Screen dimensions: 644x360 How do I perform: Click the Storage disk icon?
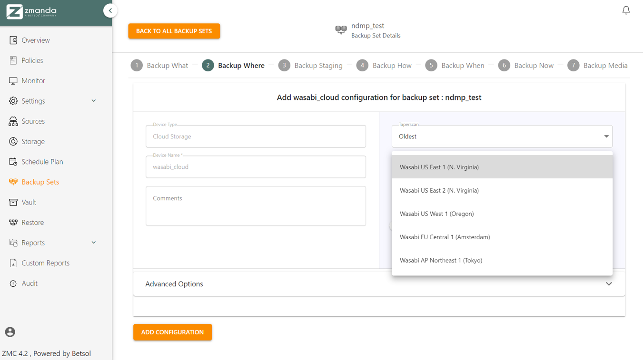[x=13, y=141]
